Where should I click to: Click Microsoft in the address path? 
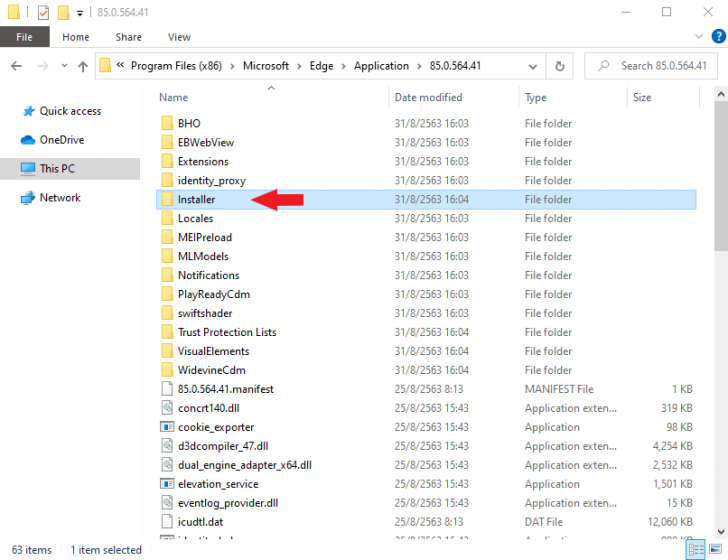(x=266, y=66)
